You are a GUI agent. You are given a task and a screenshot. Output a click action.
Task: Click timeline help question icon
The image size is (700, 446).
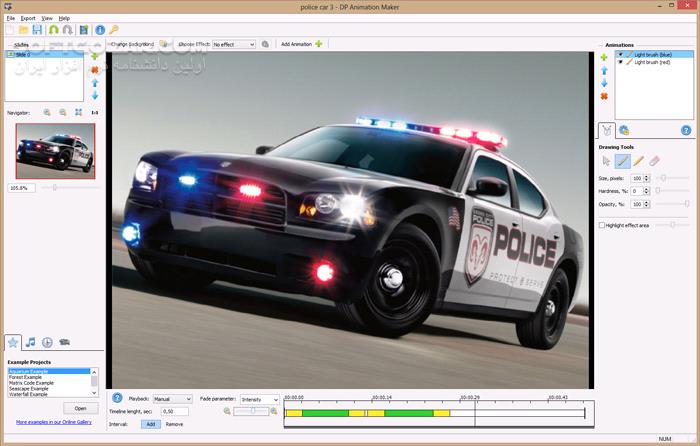click(117, 397)
